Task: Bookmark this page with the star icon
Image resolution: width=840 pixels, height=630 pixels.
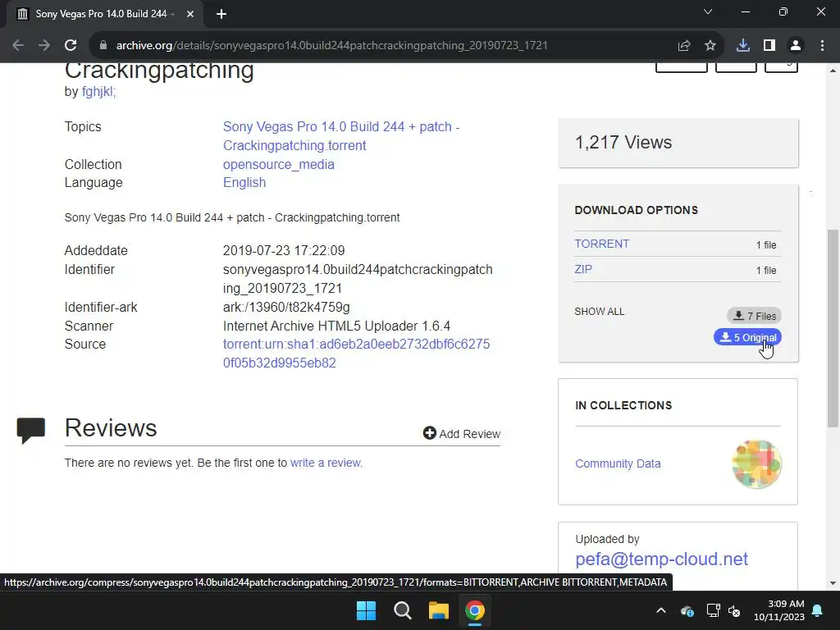Action: click(710, 46)
